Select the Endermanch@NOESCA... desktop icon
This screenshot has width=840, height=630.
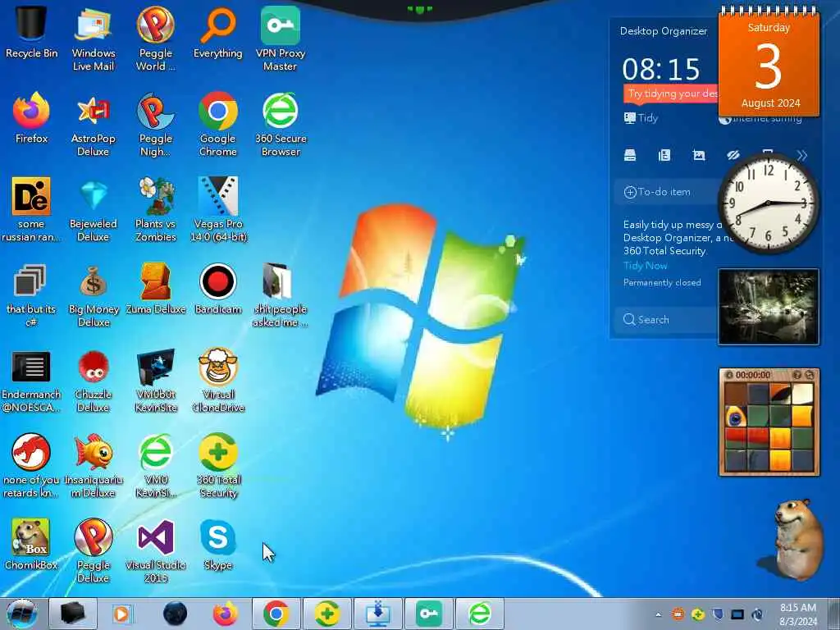click(x=31, y=380)
